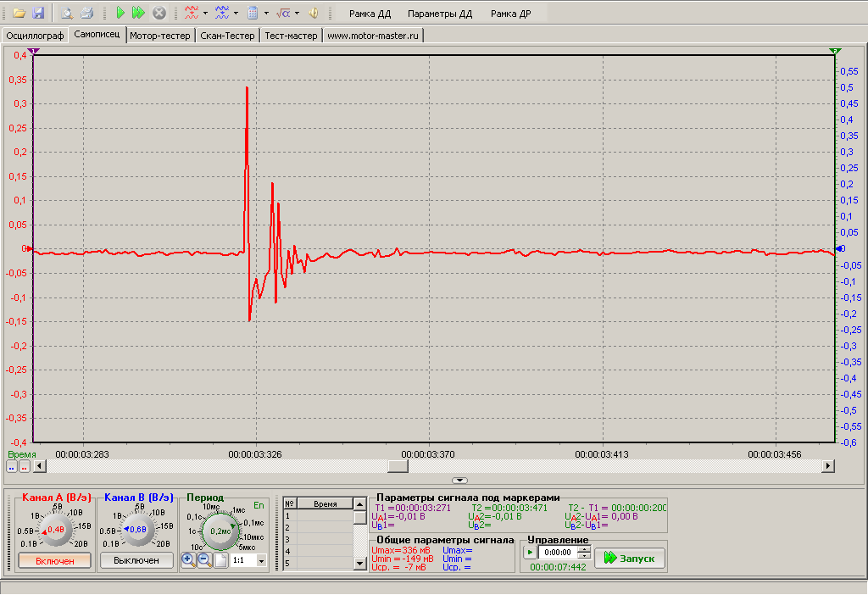Image resolution: width=868 pixels, height=595 pixels.
Task: Click the 0:00:00 time input field
Action: point(558,553)
